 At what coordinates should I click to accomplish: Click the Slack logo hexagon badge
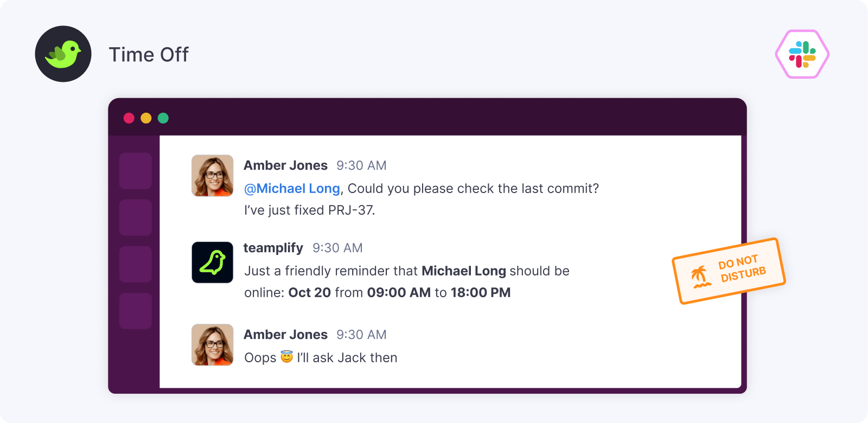pos(802,54)
